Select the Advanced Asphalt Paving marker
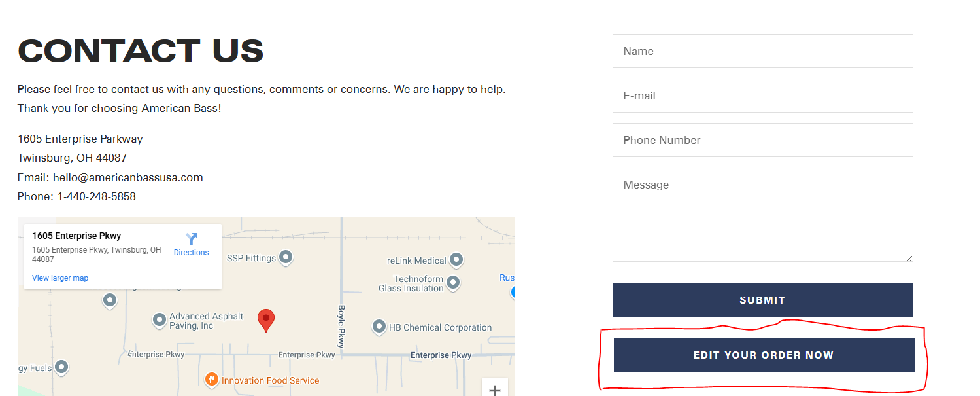 159,320
